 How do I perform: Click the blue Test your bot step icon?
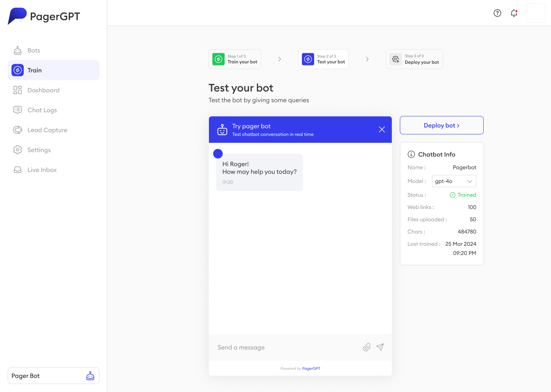coord(308,59)
